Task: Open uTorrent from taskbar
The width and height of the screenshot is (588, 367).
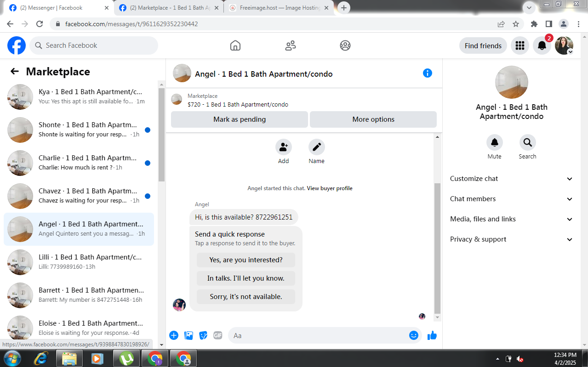Action: pos(126,358)
